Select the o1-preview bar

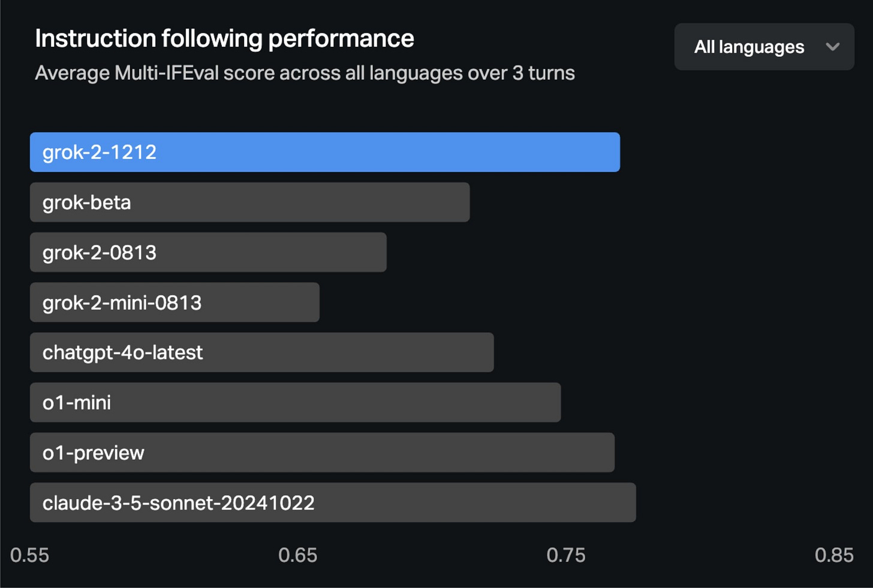(322, 453)
